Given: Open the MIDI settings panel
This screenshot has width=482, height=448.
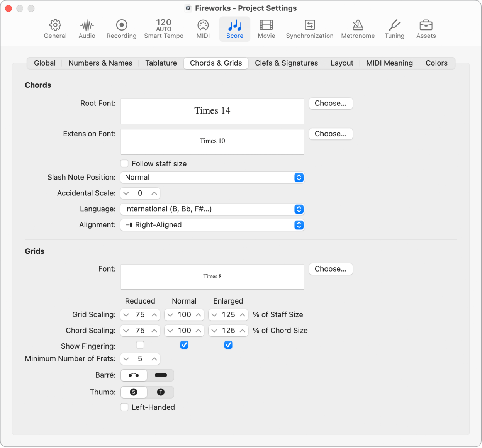Looking at the screenshot, I should pyautogui.click(x=203, y=29).
